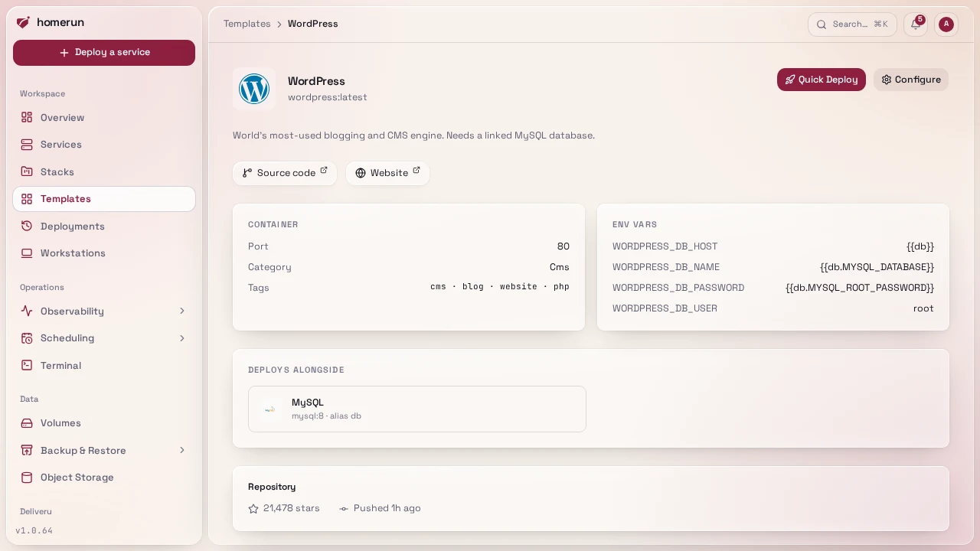Click the Quick Deploy button
Screen dimensions: 980x551
pos(822,80)
